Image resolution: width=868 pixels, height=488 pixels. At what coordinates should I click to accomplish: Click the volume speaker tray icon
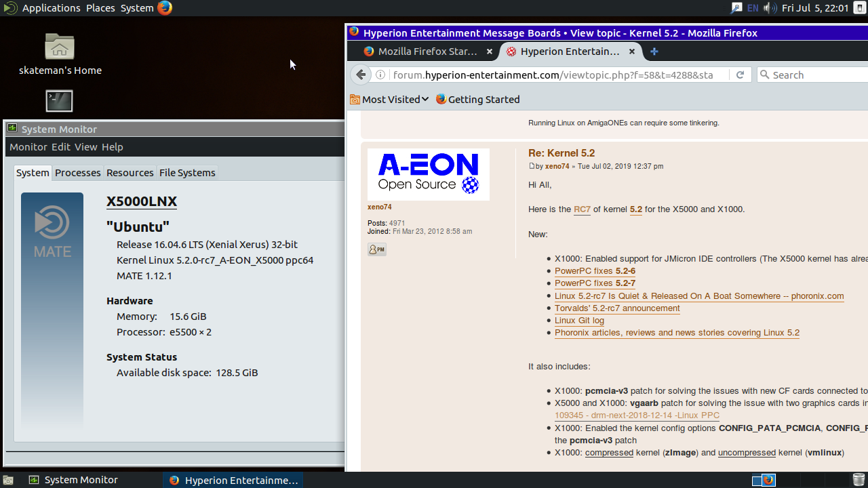click(x=770, y=8)
